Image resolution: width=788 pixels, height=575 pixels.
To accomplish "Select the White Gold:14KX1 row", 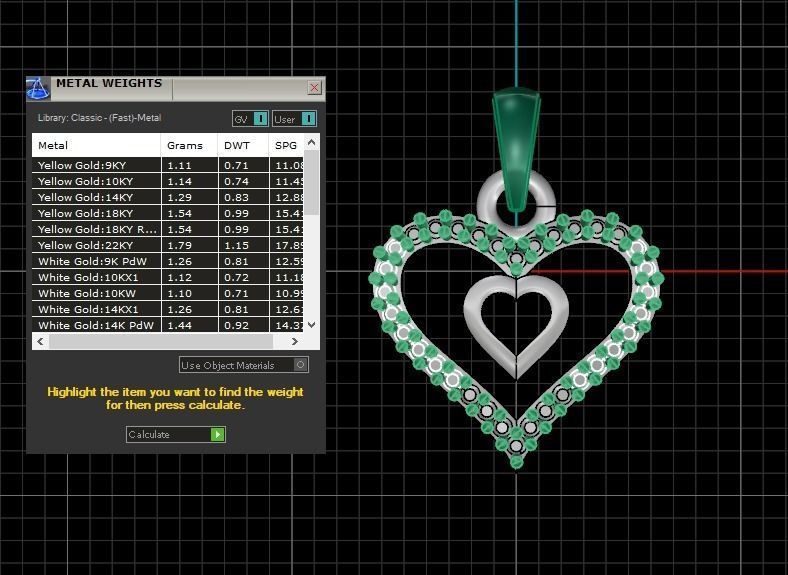I will point(168,309).
